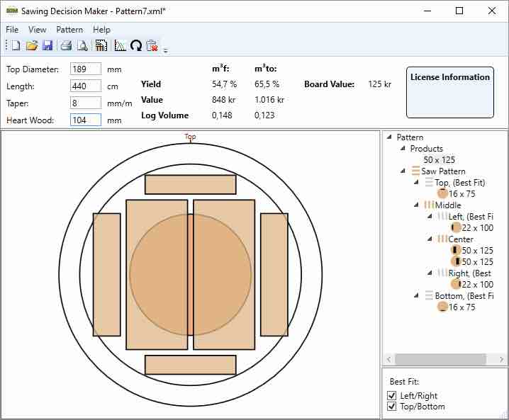The width and height of the screenshot is (509, 420).
Task: Collapse the Saw Pattern tree node
Action: pyautogui.click(x=403, y=171)
